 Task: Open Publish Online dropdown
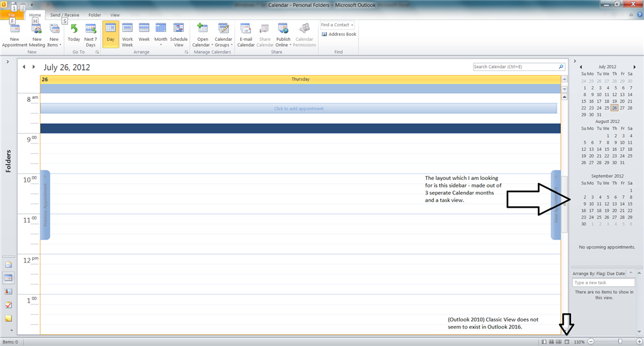click(x=283, y=35)
